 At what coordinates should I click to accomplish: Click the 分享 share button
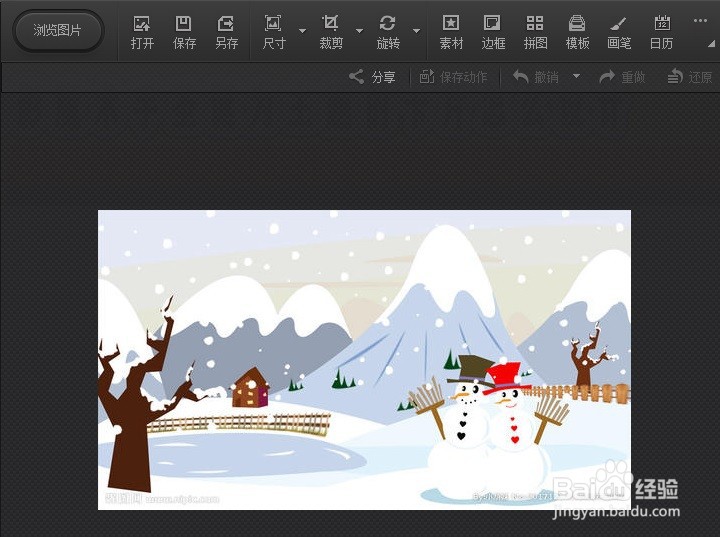[372, 77]
